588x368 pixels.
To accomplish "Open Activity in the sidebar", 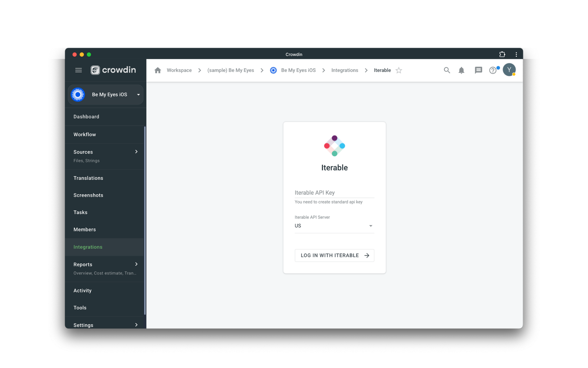I will click(104, 290).
